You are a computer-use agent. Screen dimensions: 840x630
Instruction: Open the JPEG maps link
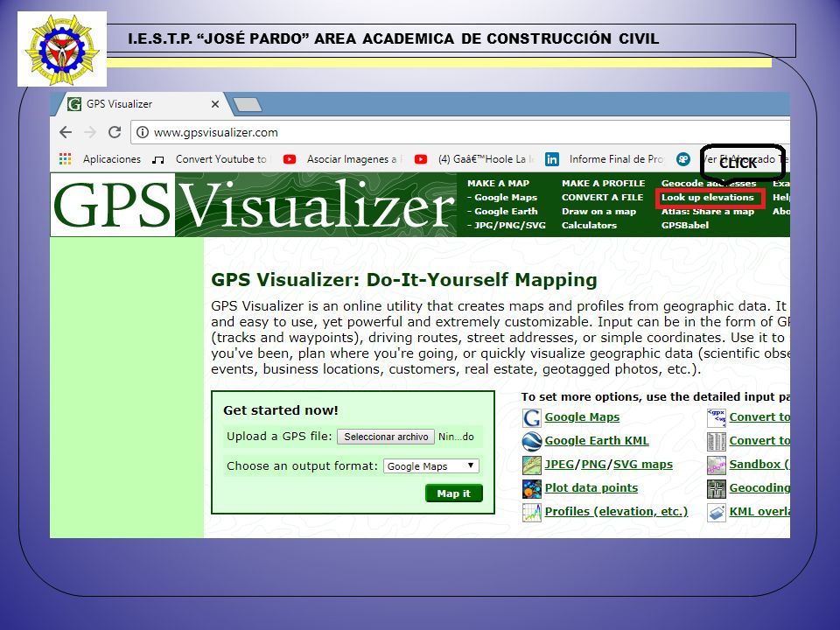tap(559, 464)
